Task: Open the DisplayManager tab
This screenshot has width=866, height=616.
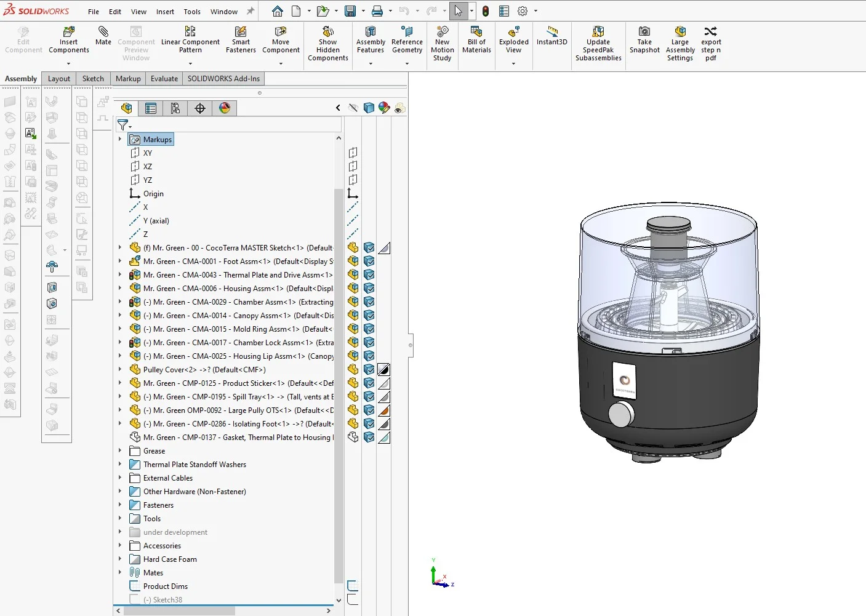Action: click(225, 108)
